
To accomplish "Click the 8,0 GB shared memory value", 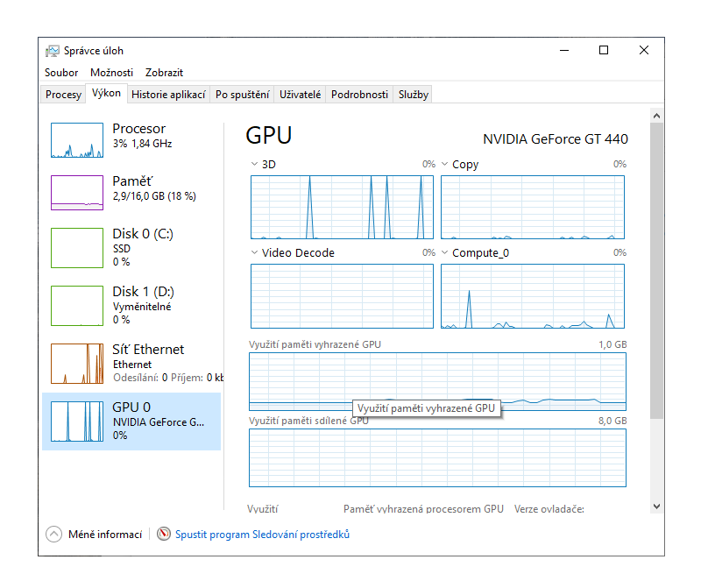I will (x=612, y=421).
